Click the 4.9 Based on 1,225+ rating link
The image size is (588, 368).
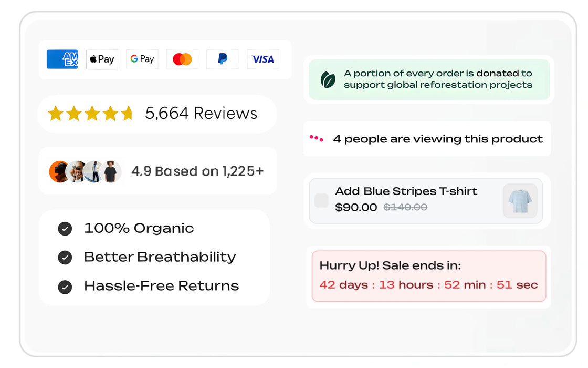pyautogui.click(x=198, y=171)
